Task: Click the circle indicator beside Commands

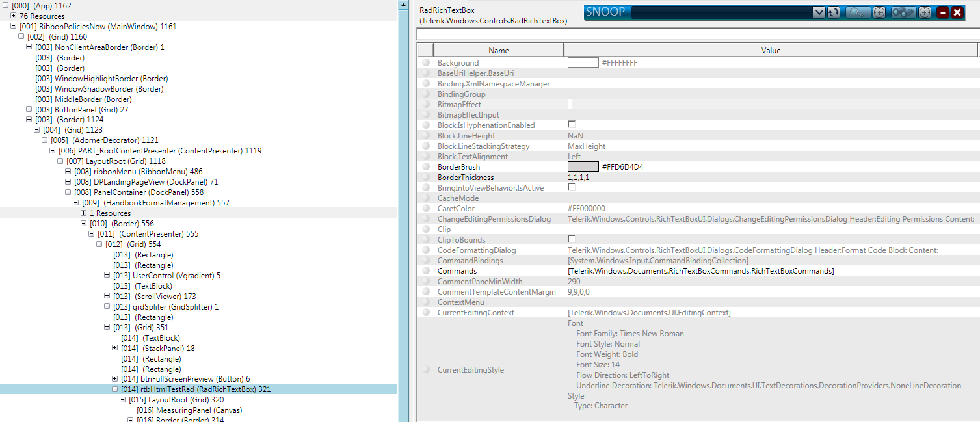Action: tap(426, 271)
